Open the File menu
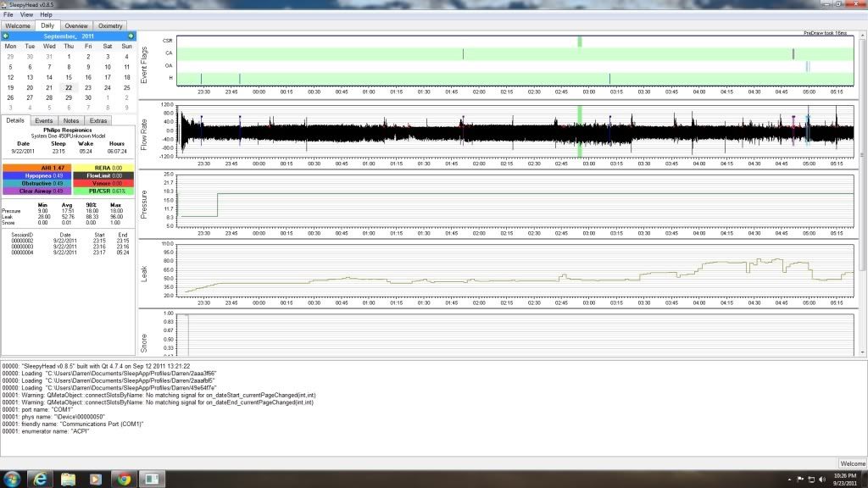Screen dimensions: 868x488 pyautogui.click(x=8, y=14)
